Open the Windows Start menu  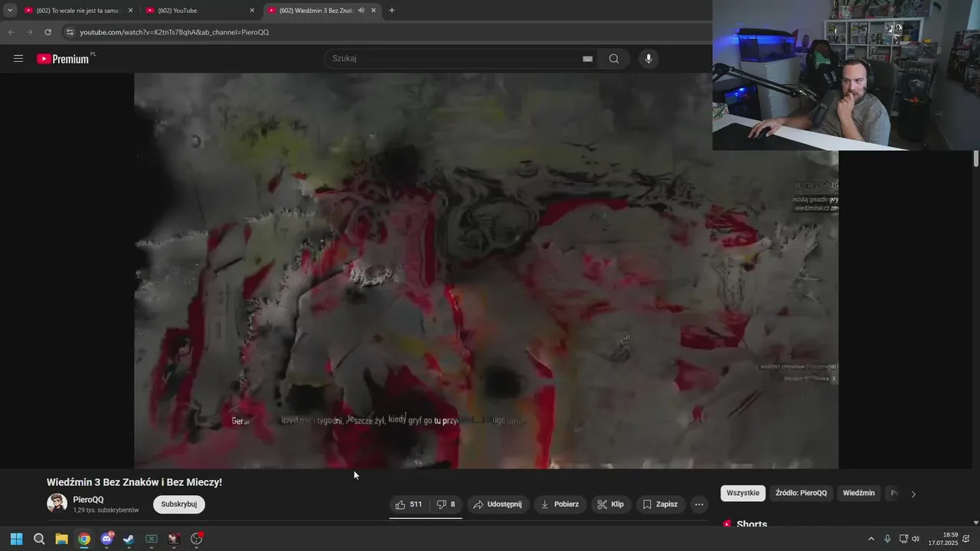point(16,539)
